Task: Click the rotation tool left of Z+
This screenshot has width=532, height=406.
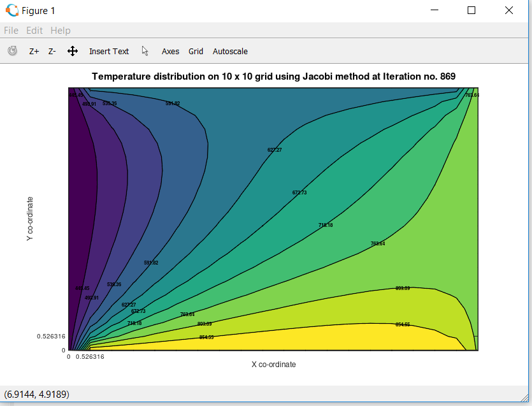Action: 11,51
